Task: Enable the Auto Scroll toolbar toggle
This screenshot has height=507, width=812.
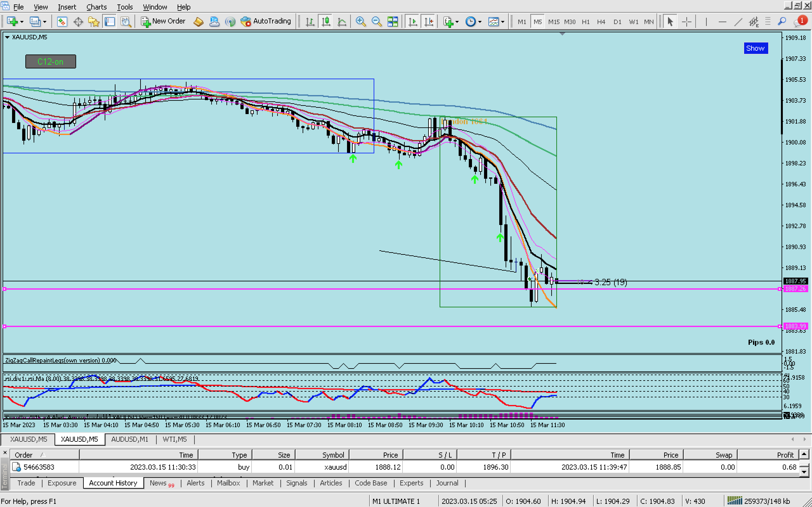Action: (x=413, y=22)
